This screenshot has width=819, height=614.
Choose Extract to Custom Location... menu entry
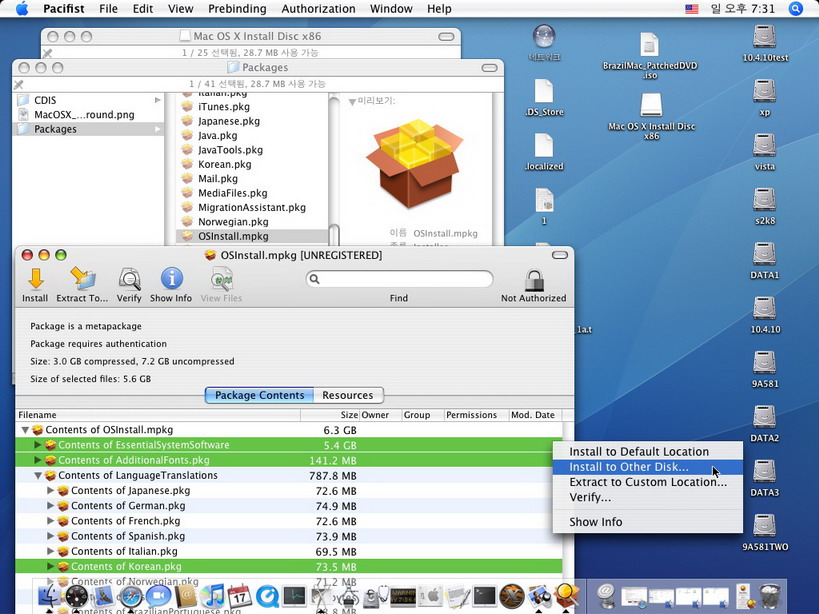tap(648, 482)
